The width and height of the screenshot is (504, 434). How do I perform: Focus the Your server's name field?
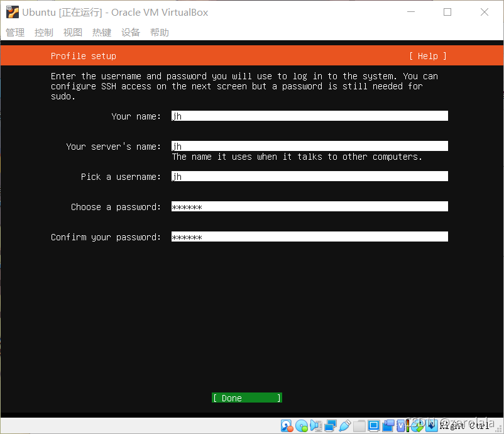pos(310,146)
